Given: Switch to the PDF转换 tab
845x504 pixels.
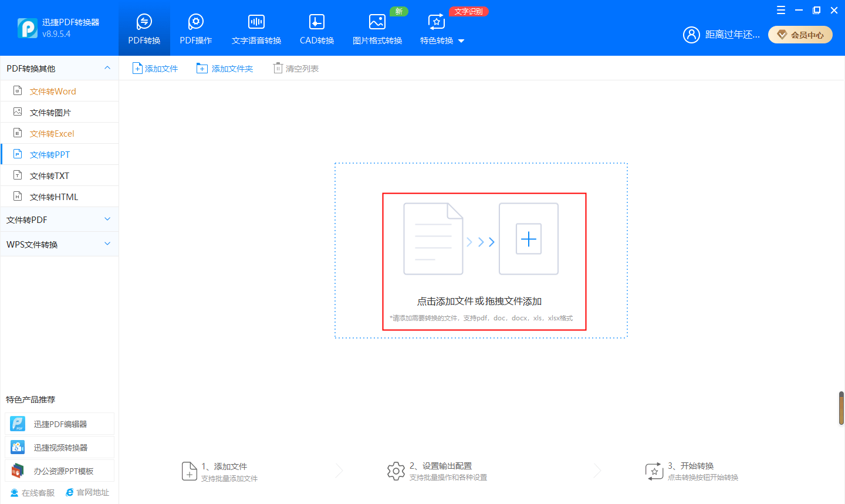Looking at the screenshot, I should pyautogui.click(x=144, y=28).
